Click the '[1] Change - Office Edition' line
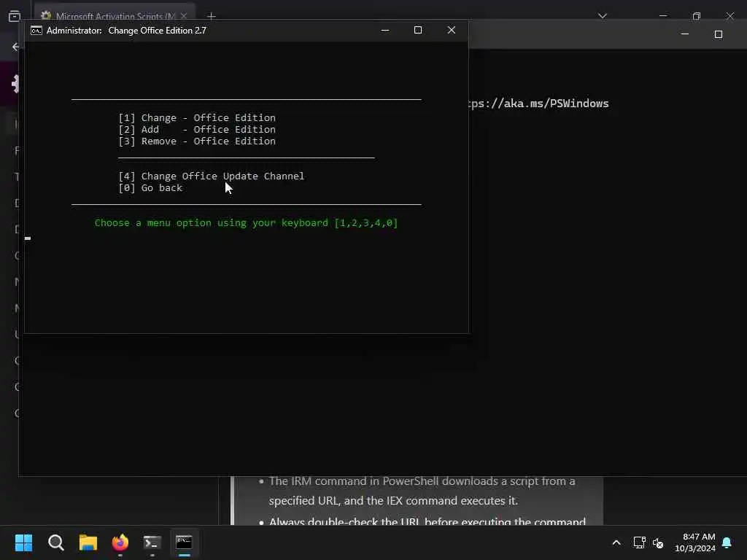 tap(197, 117)
